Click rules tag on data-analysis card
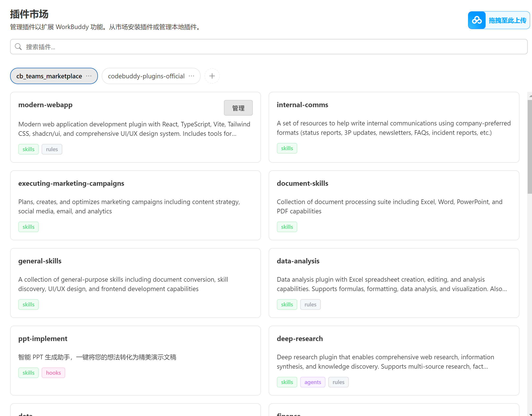The width and height of the screenshot is (532, 416). pos(310,304)
